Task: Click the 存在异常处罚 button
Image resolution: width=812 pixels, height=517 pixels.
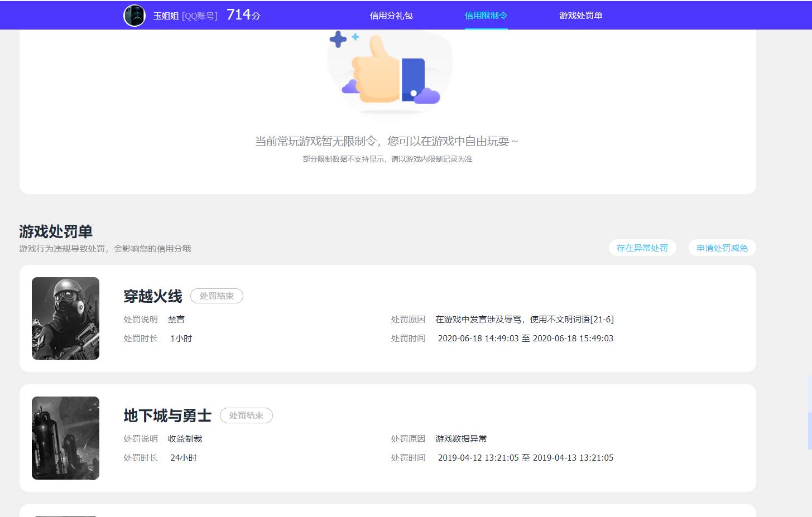Action: pos(642,248)
